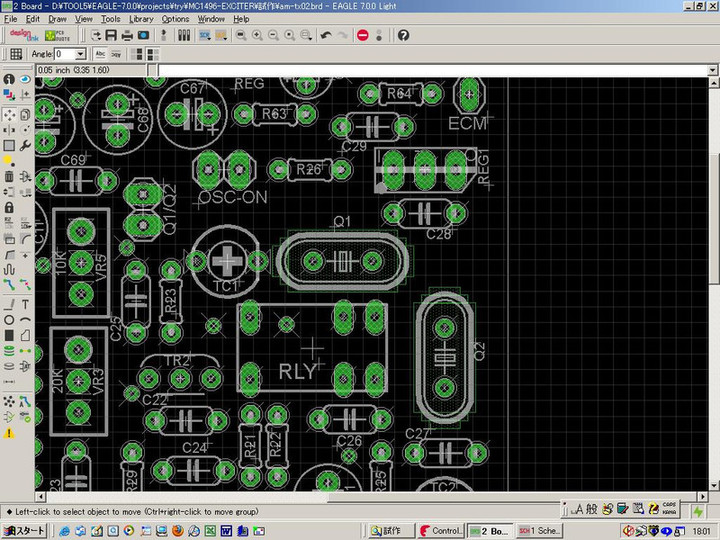Click the Info tool icon
Image resolution: width=720 pixels, height=540 pixels.
(9, 78)
